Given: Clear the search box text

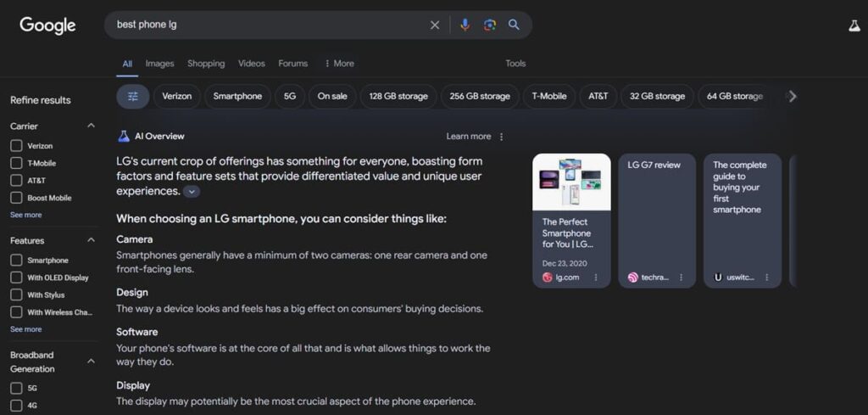Looking at the screenshot, I should click(435, 25).
